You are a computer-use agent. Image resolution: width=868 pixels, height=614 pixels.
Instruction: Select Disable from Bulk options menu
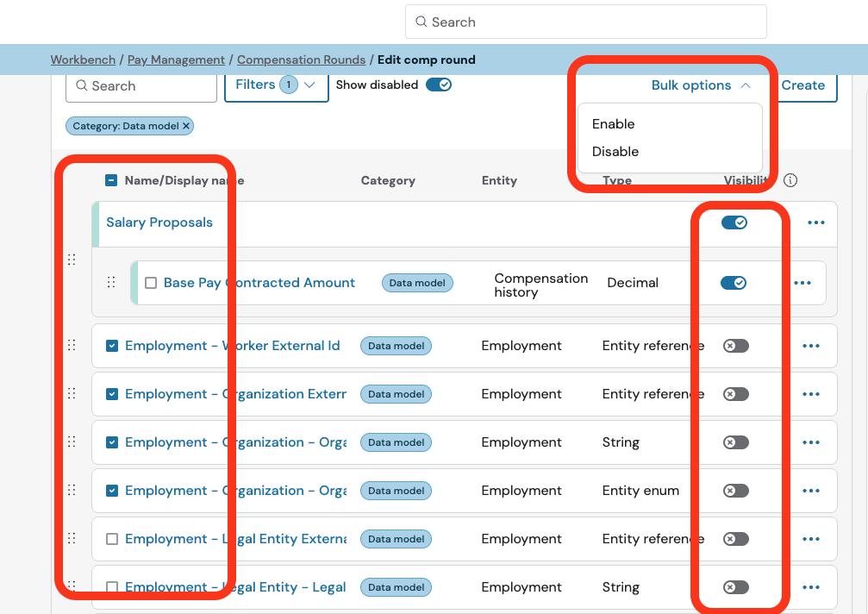click(615, 152)
